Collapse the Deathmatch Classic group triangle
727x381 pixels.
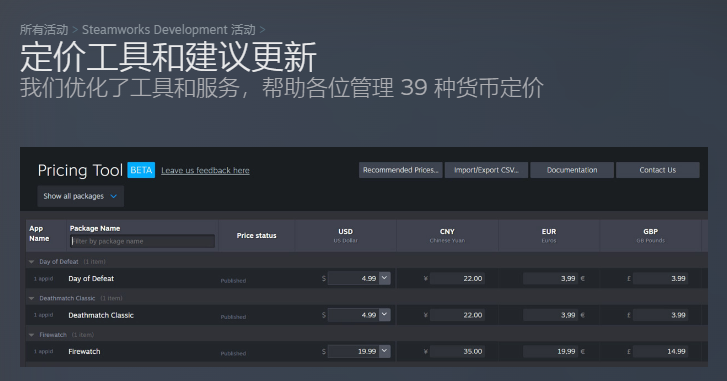point(32,298)
